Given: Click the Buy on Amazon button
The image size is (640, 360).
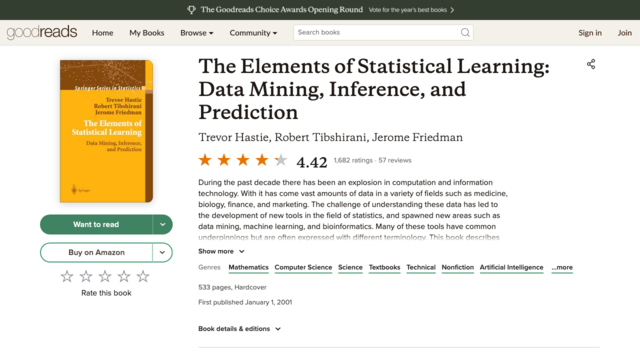Looking at the screenshot, I should tap(96, 252).
